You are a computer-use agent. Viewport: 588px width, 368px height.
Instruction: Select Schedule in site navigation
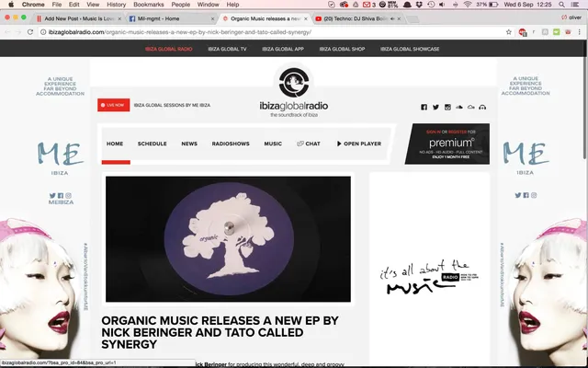[152, 144]
